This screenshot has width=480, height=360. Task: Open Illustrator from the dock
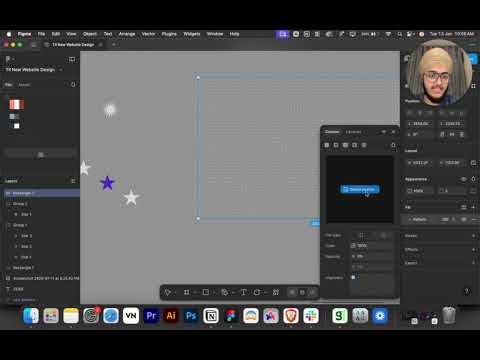(171, 316)
